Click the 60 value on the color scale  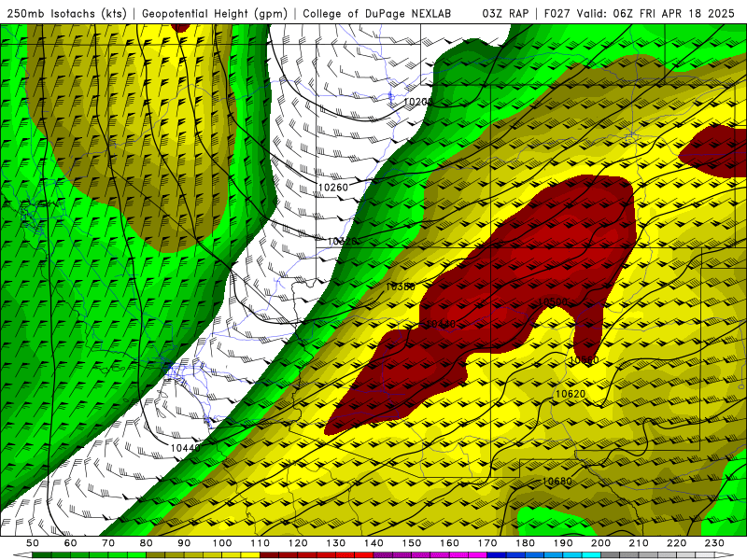pyautogui.click(x=70, y=543)
